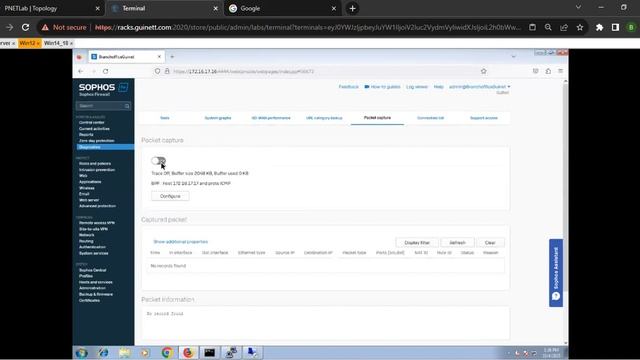The image size is (640, 360).
Task: Click the Help link
Action: (438, 87)
